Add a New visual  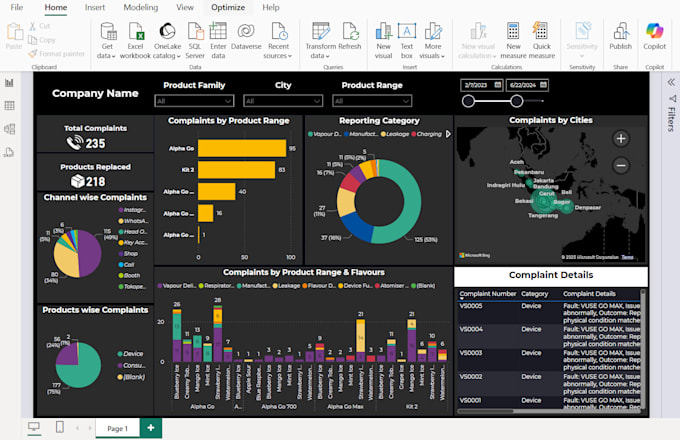click(x=383, y=41)
